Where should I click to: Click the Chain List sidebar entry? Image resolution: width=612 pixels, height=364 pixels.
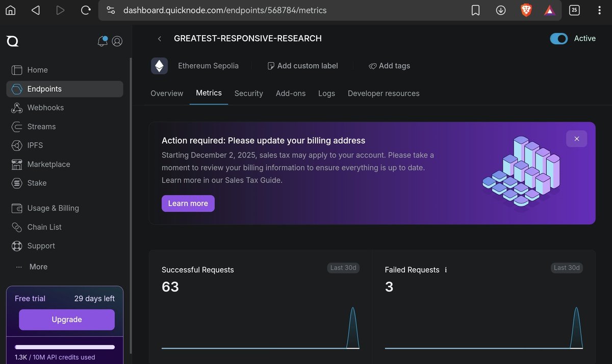pos(45,227)
